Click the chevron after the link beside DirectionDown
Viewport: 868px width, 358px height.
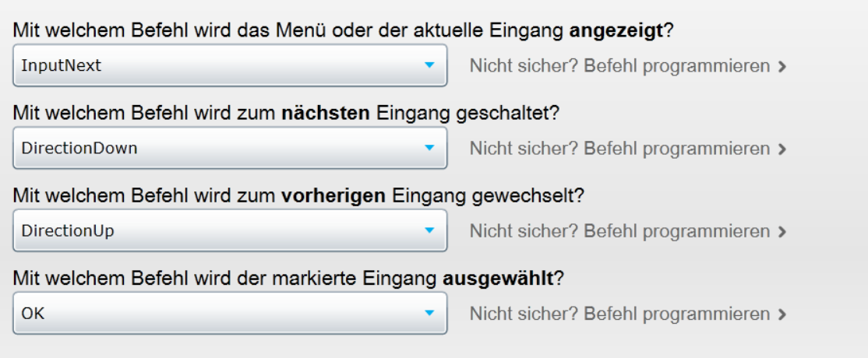[x=782, y=149]
